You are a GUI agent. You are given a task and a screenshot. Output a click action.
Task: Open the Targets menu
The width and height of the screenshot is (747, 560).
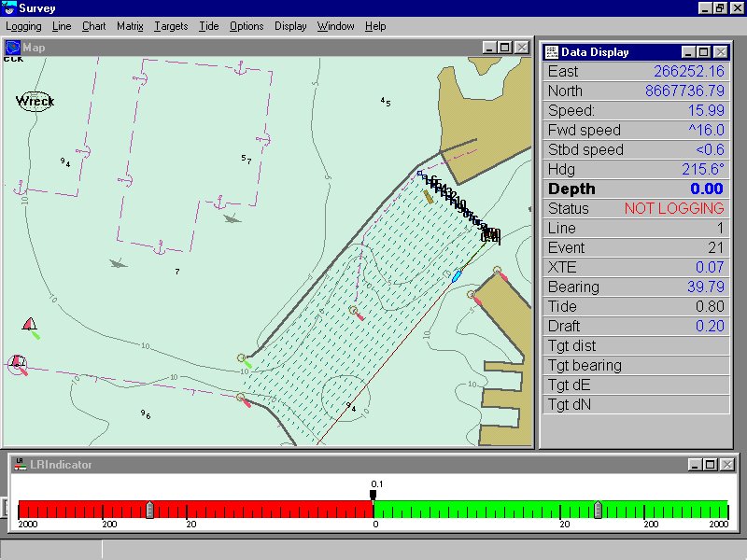coord(171,26)
